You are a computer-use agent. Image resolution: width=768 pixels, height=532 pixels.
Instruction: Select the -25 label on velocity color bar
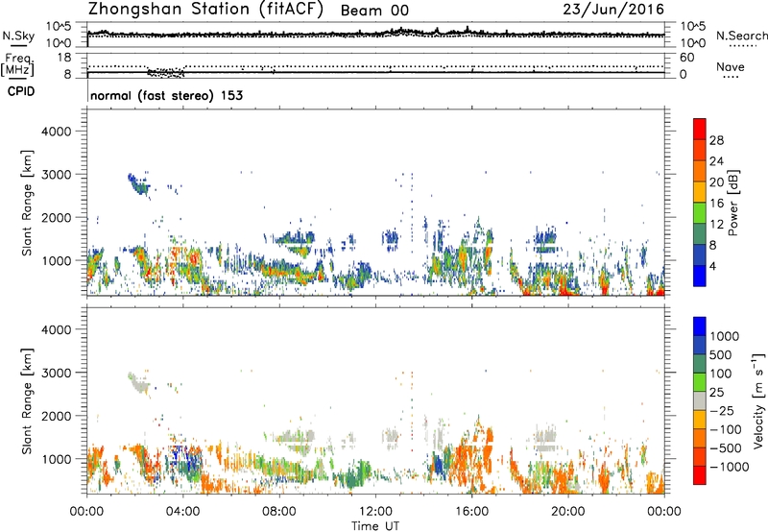click(722, 411)
